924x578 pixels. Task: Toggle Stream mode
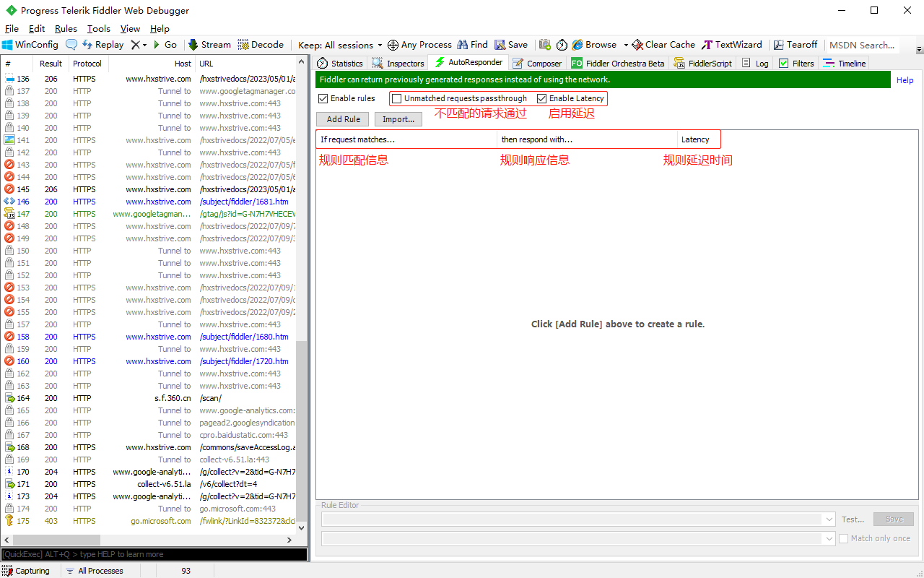[x=209, y=45]
